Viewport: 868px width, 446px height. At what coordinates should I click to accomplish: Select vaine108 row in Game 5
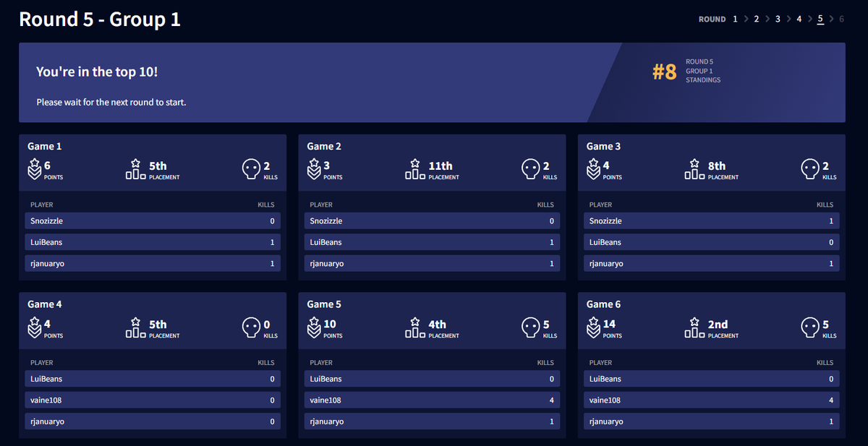click(432, 400)
